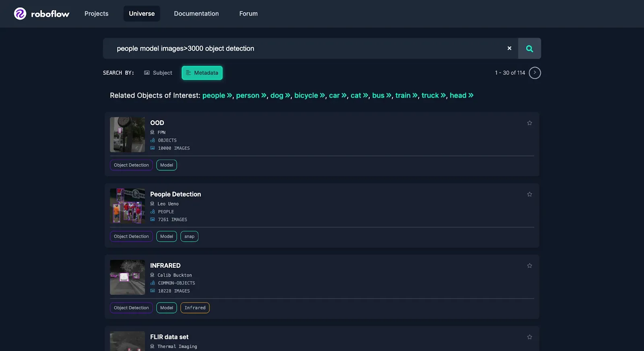The image size is (644, 351).
Task: Star the OOD project
Action: pyautogui.click(x=529, y=123)
